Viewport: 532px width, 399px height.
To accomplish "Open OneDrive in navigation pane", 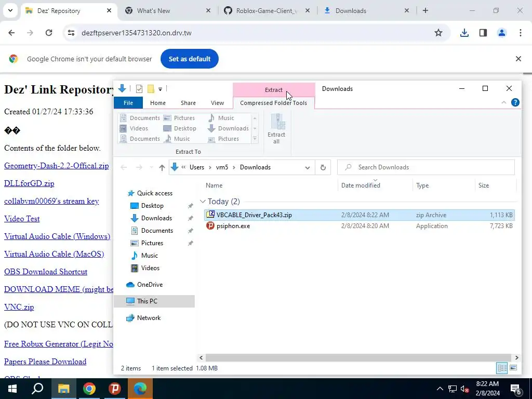I will point(150,285).
